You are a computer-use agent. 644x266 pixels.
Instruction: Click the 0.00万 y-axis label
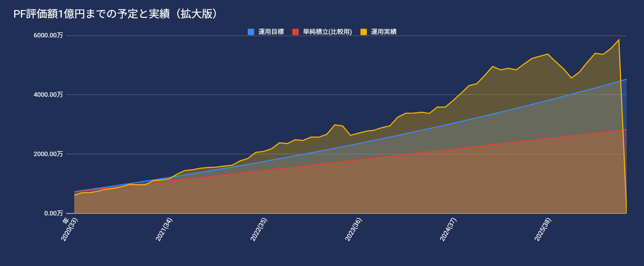click(53, 213)
